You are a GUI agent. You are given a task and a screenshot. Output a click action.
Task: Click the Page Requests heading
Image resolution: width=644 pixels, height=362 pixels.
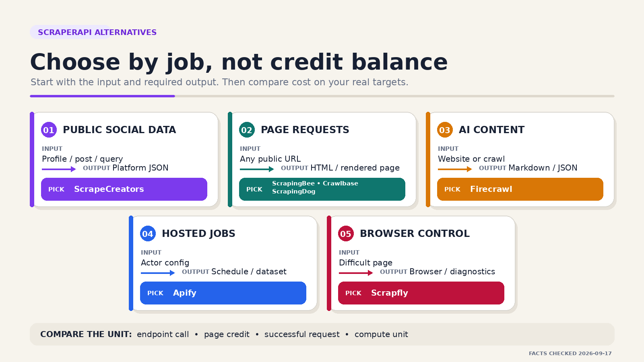[x=305, y=130]
